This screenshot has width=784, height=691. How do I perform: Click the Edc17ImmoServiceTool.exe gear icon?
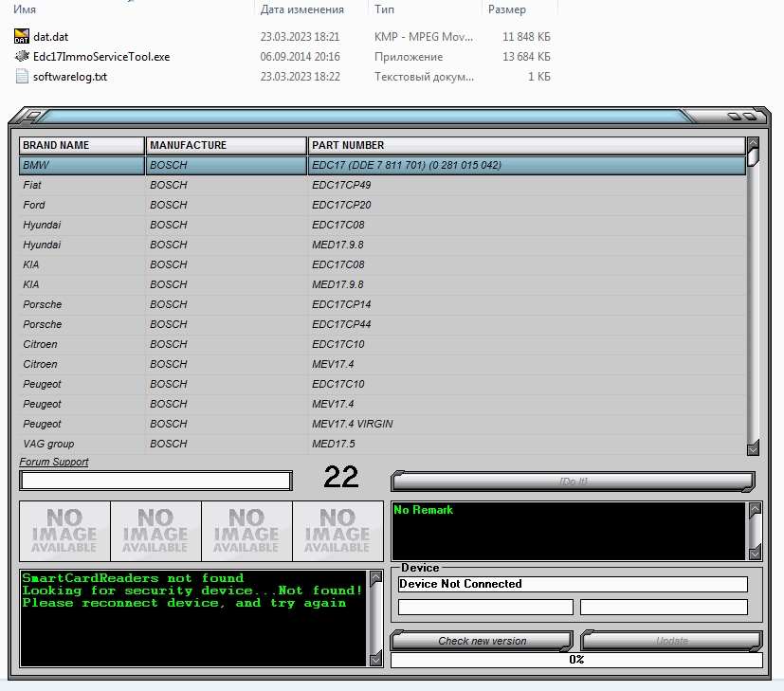click(23, 57)
